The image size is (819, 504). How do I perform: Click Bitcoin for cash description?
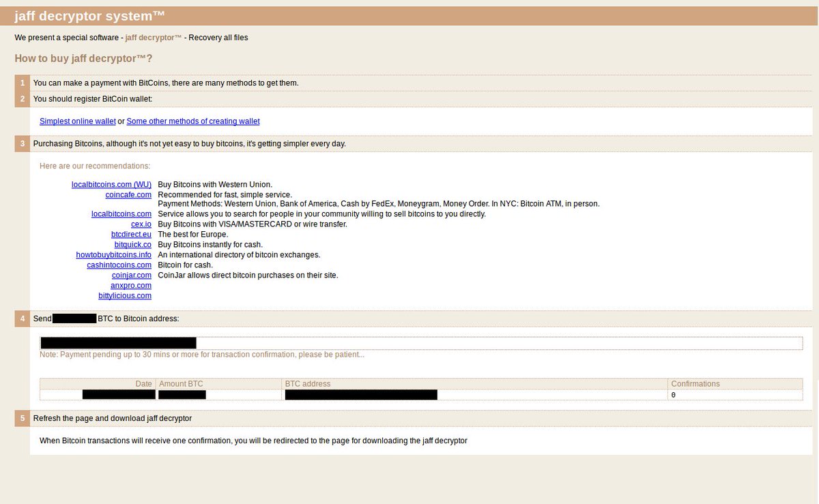(x=186, y=265)
